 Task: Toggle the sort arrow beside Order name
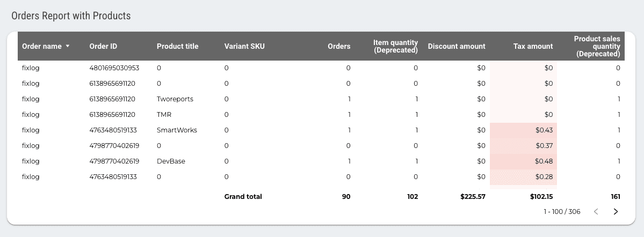[x=67, y=46]
